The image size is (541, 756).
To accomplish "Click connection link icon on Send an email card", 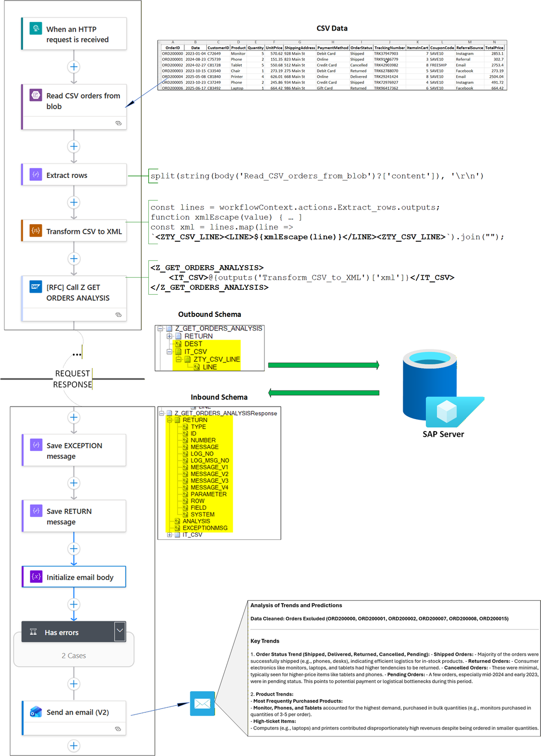I will 118,729.
